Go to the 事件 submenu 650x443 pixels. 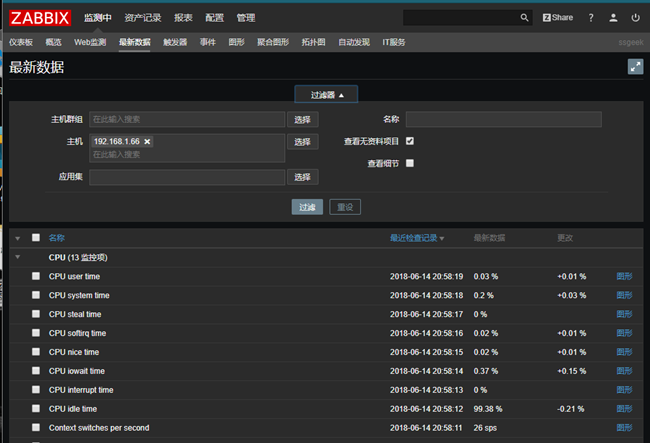(208, 42)
